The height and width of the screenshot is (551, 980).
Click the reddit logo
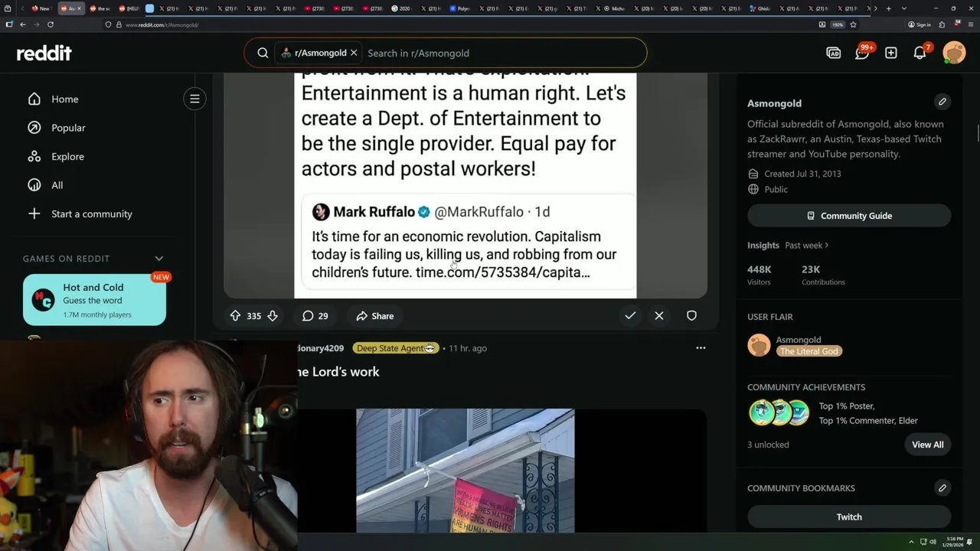[44, 53]
